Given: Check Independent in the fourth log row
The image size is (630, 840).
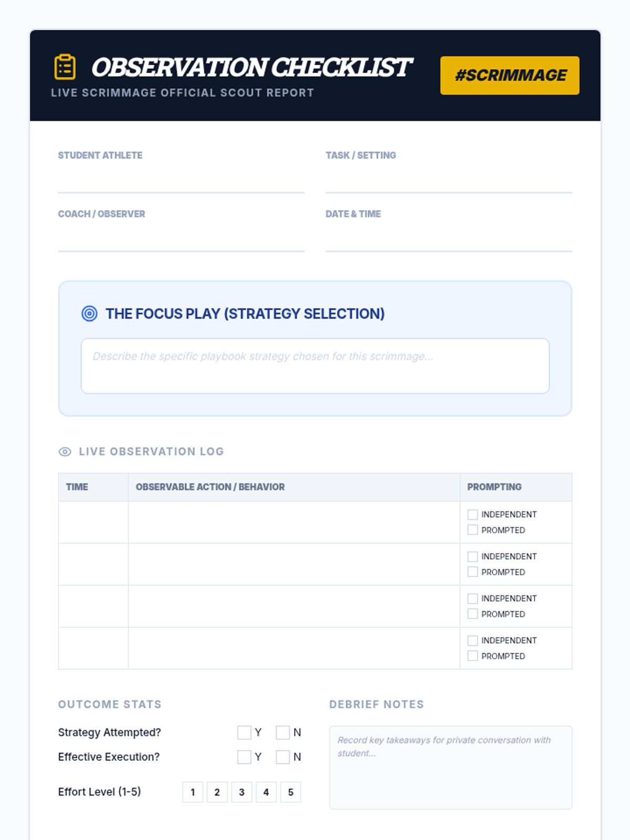Looking at the screenshot, I should click(x=472, y=640).
